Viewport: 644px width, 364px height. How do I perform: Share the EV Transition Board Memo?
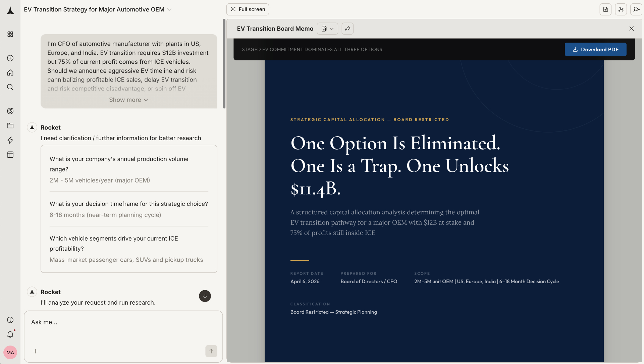click(347, 29)
